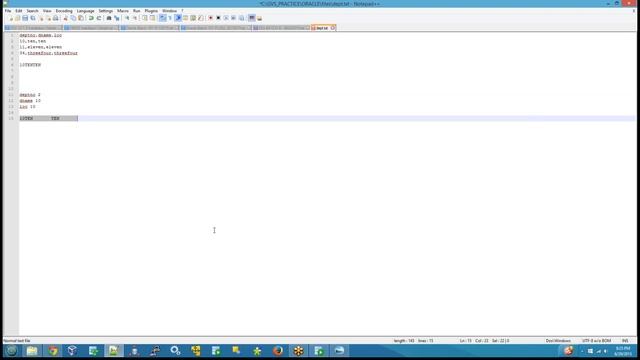
Task: Open the Run menu
Action: click(x=136, y=11)
